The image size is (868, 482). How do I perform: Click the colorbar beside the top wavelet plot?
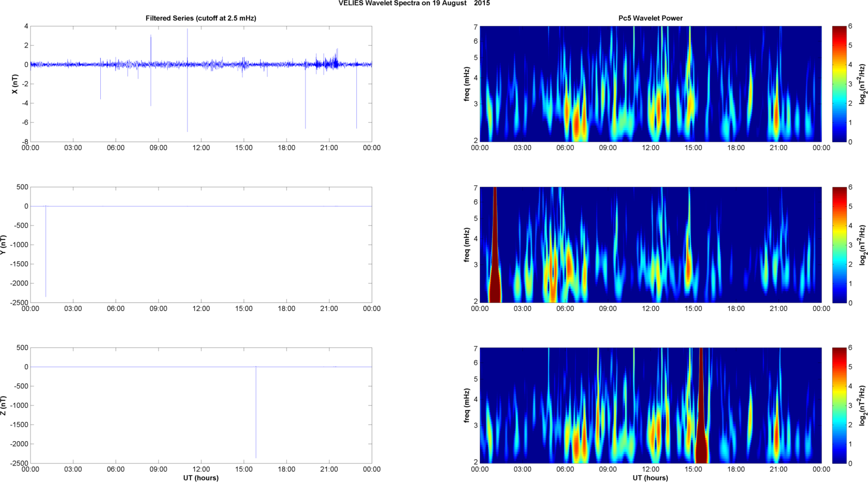click(839, 84)
